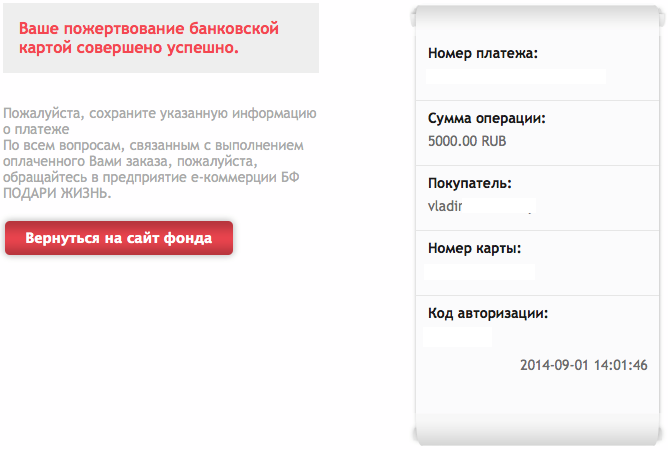The width and height of the screenshot is (668, 450).
Task: Click the "Покупатель:" label
Action: tap(469, 184)
